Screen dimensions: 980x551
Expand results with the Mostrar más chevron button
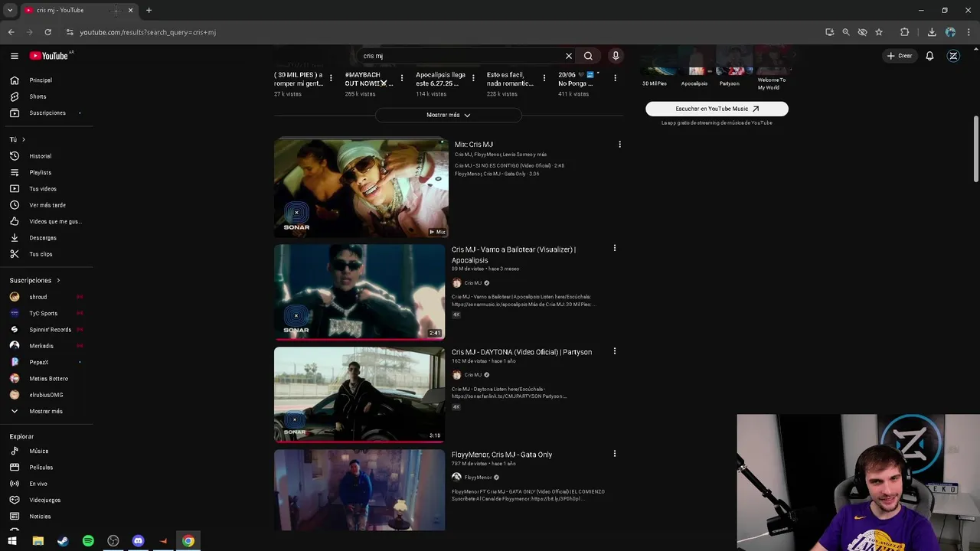[449, 115]
